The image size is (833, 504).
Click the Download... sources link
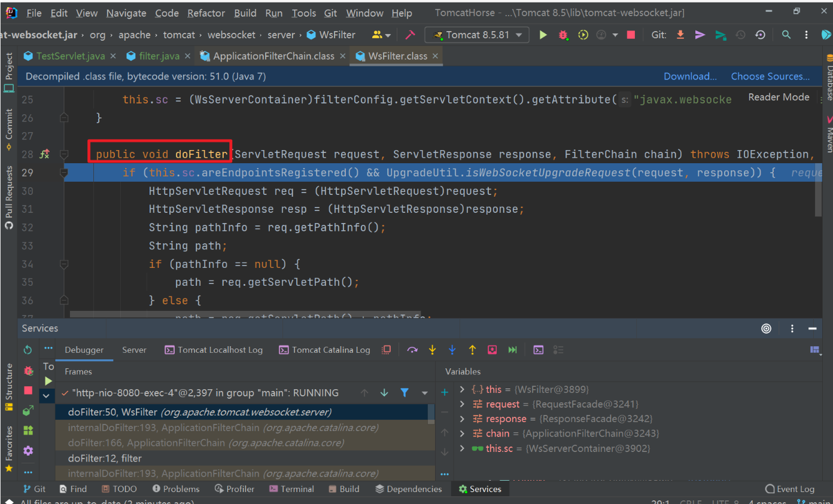[690, 76]
